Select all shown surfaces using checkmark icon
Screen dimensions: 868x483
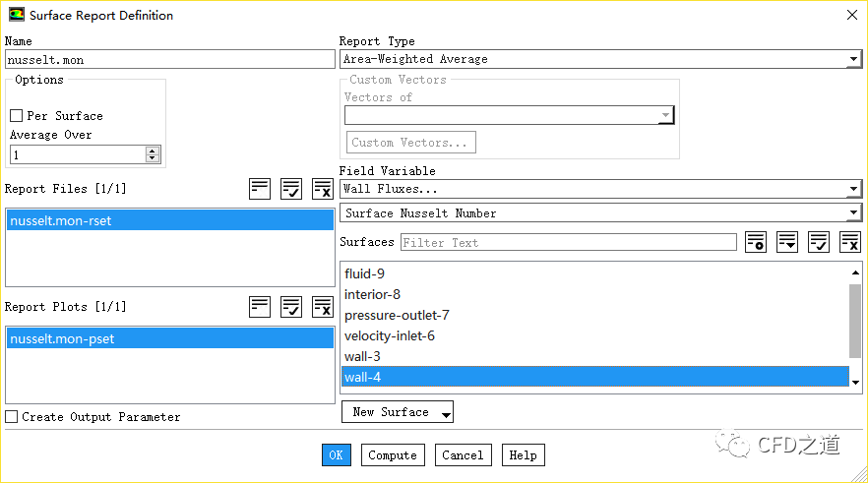(819, 242)
